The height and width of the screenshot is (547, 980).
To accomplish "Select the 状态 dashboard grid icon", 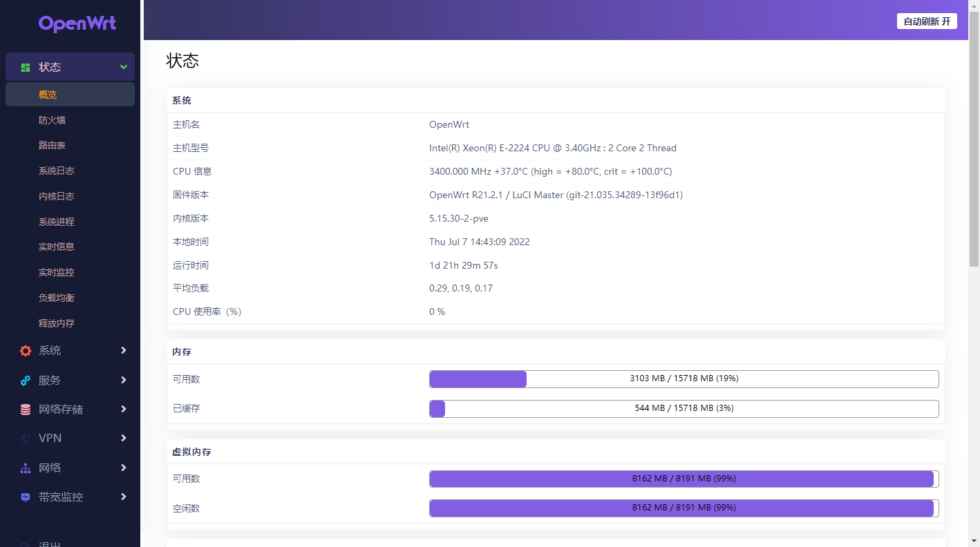I will coord(25,66).
